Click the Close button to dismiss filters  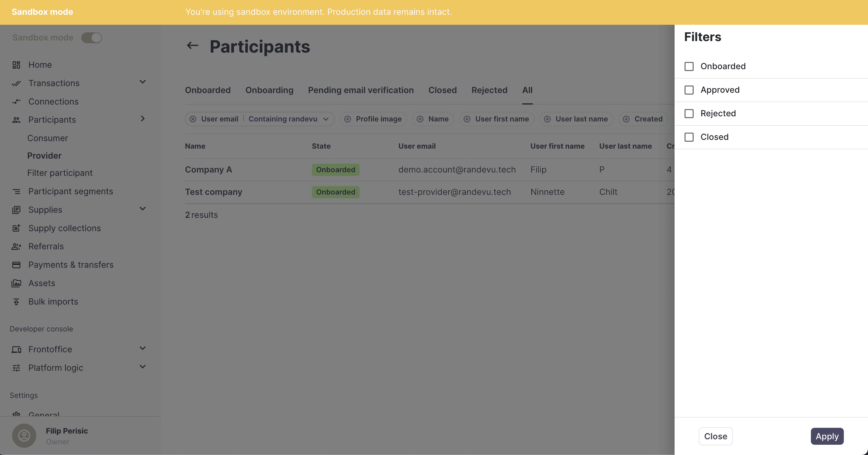[716, 436]
